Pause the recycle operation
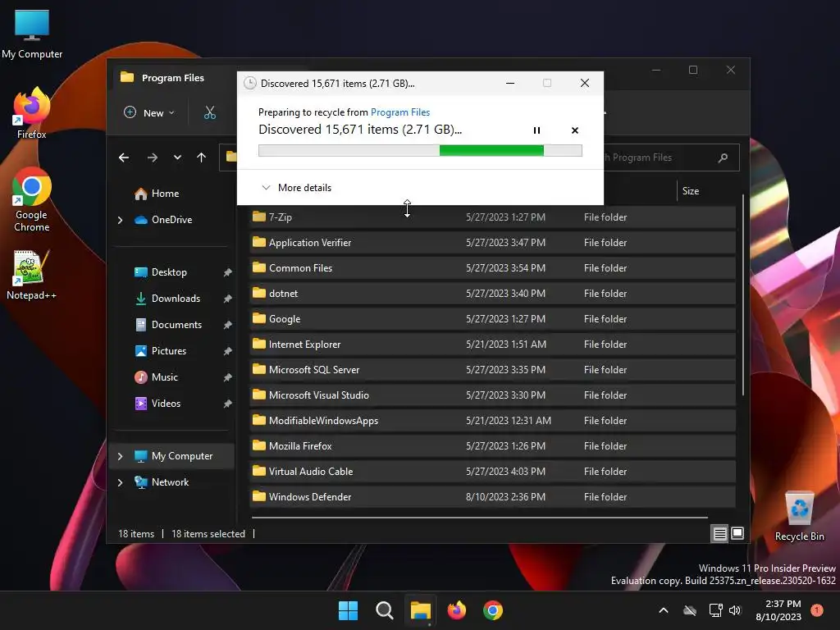Image resolution: width=840 pixels, height=630 pixels. [536, 130]
